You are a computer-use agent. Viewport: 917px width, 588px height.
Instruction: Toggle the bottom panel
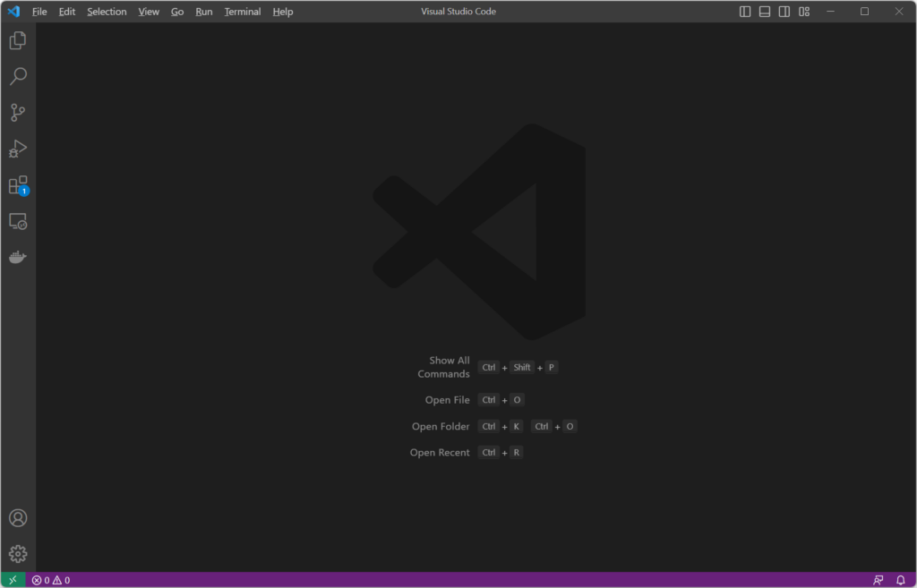point(765,12)
